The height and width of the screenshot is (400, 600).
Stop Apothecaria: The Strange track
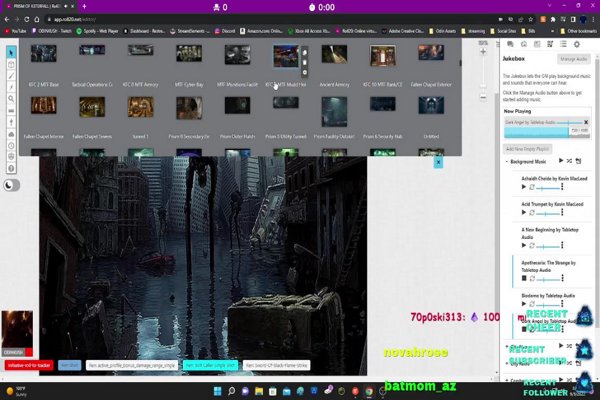(x=524, y=278)
